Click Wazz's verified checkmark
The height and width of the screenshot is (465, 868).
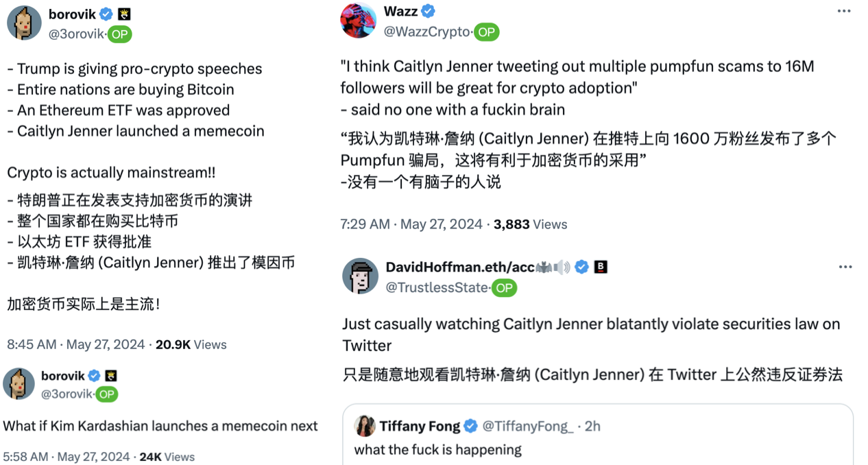click(426, 11)
